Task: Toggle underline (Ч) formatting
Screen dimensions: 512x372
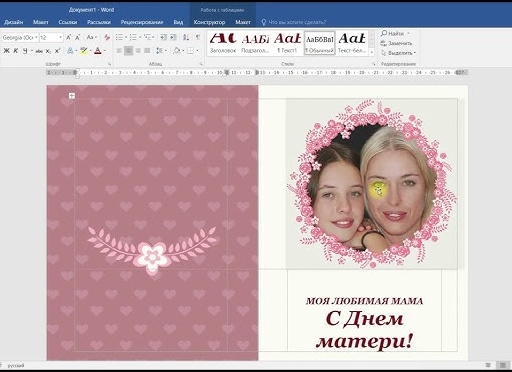Action: point(25,51)
